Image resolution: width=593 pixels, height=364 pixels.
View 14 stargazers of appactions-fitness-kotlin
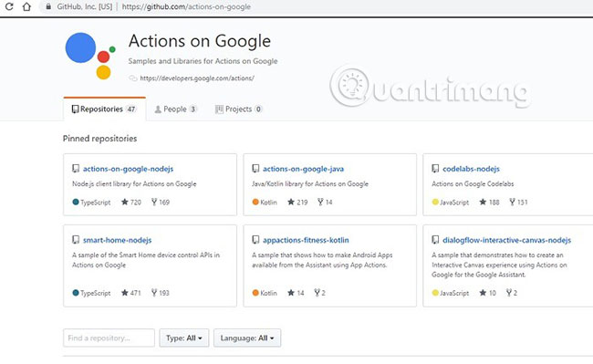coord(296,293)
